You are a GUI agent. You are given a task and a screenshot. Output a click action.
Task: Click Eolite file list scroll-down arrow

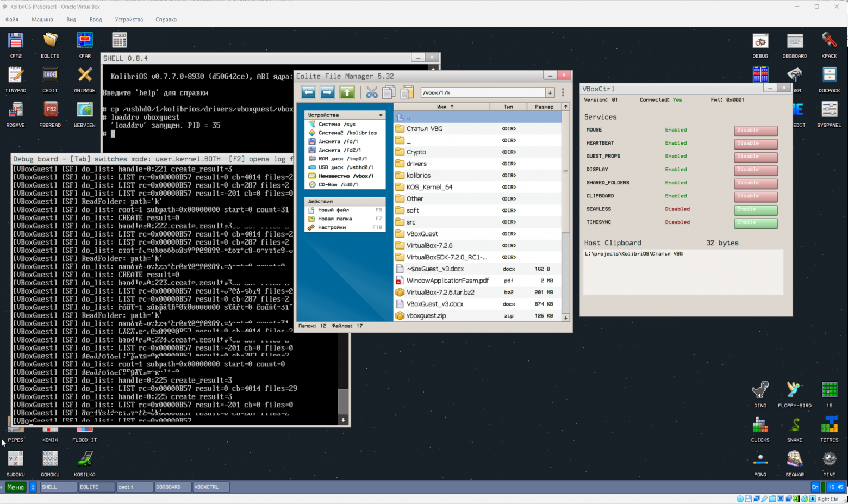[565, 317]
